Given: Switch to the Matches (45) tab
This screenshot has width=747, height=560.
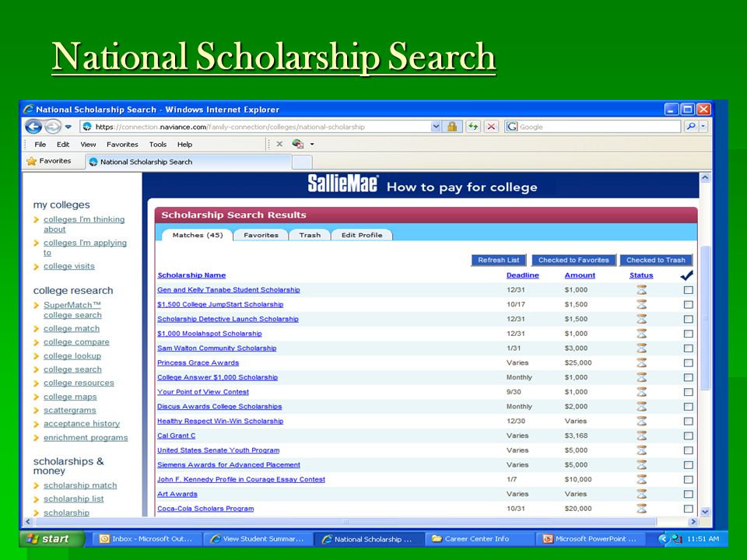Looking at the screenshot, I should pyautogui.click(x=197, y=235).
